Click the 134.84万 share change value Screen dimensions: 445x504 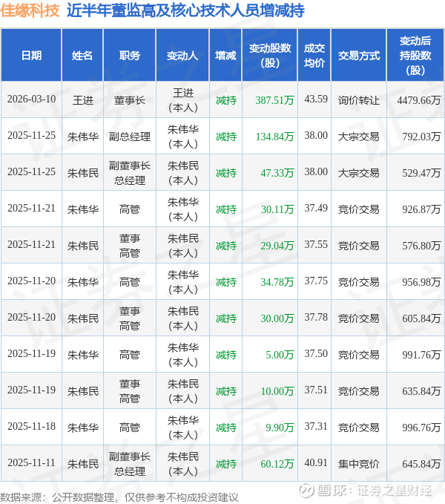[x=274, y=137]
